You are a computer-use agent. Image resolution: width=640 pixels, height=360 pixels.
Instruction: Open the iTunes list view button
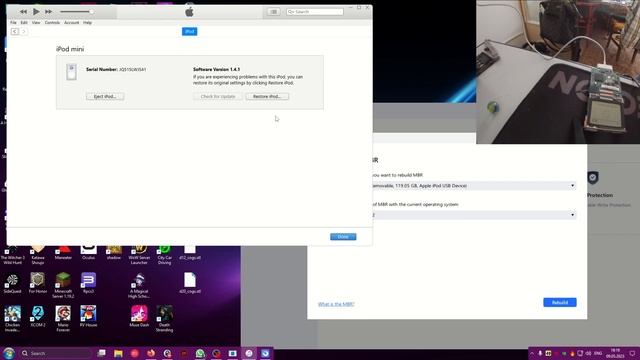point(273,12)
